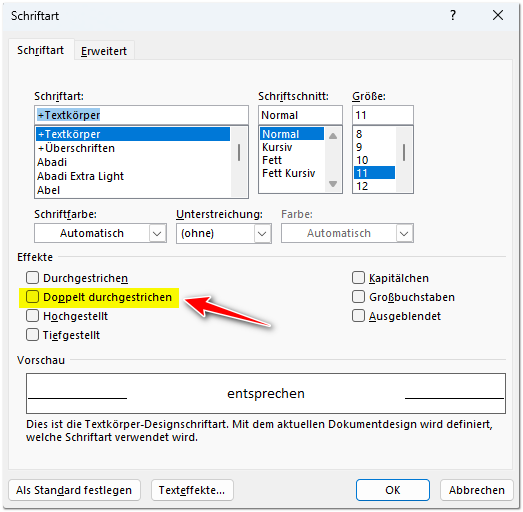
Task: Confirm with the OK button
Action: pyautogui.click(x=393, y=490)
